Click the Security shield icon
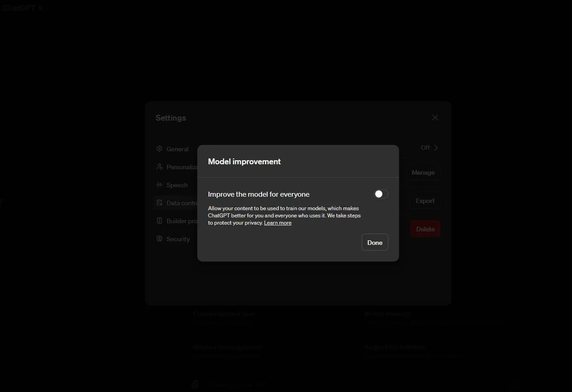The image size is (572, 392). (159, 239)
